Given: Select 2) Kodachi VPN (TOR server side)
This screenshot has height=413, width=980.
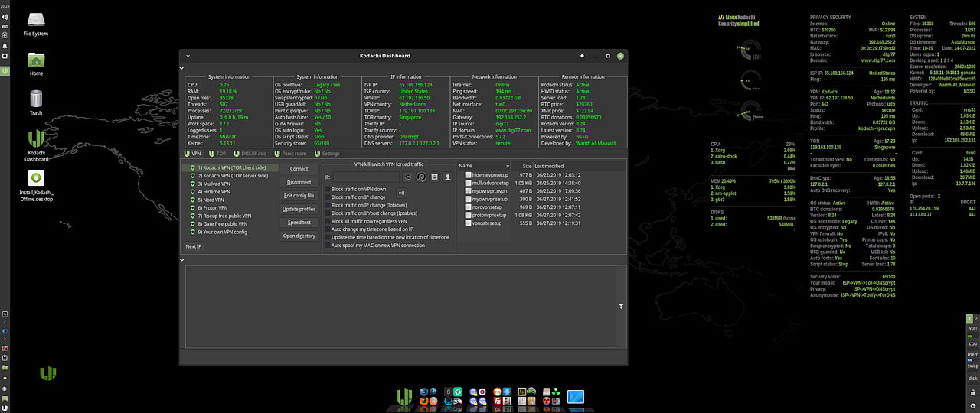Looking at the screenshot, I should tap(230, 176).
